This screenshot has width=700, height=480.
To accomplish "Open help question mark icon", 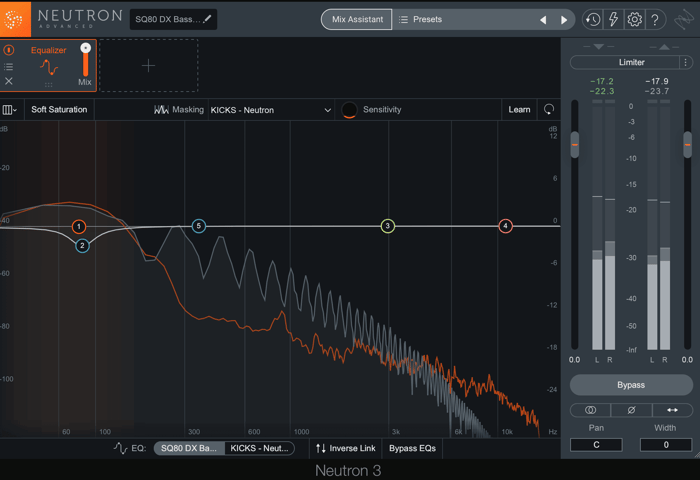I will click(655, 19).
